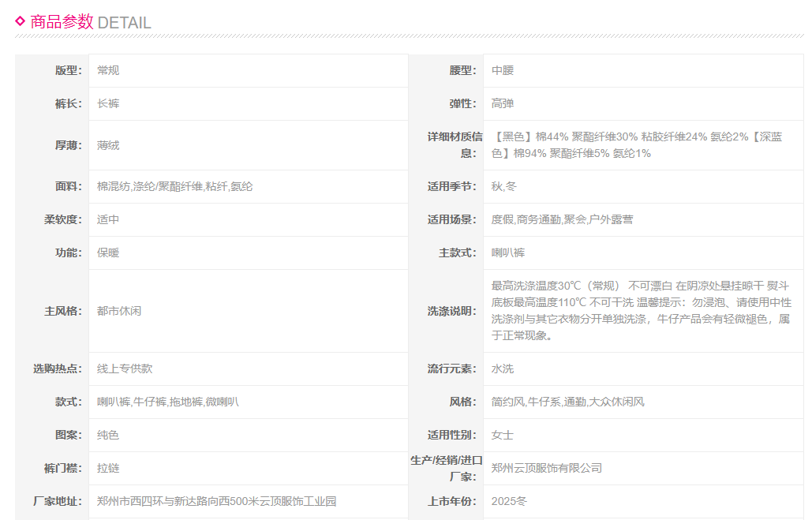Click the pink diamond icon beside 商品参数
The image size is (812, 520).
click(21, 21)
